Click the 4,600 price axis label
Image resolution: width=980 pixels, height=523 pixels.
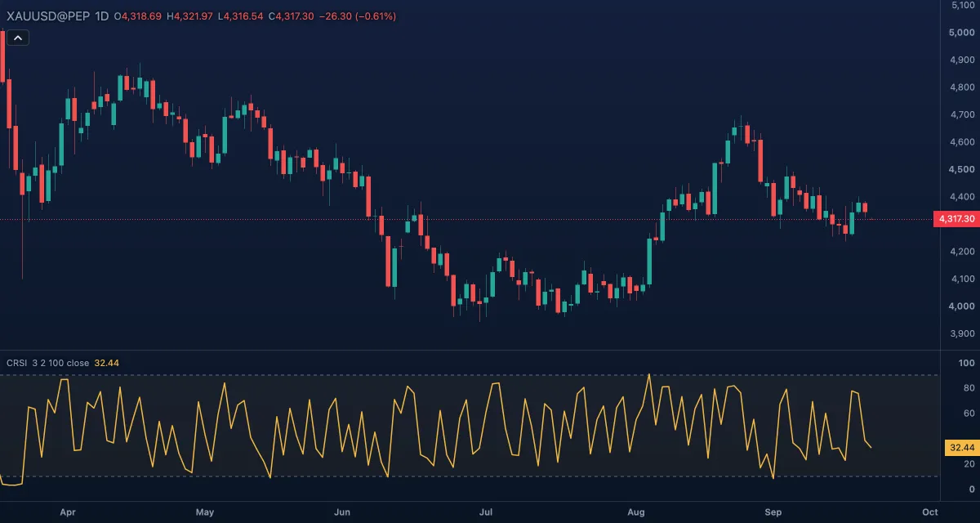click(962, 142)
